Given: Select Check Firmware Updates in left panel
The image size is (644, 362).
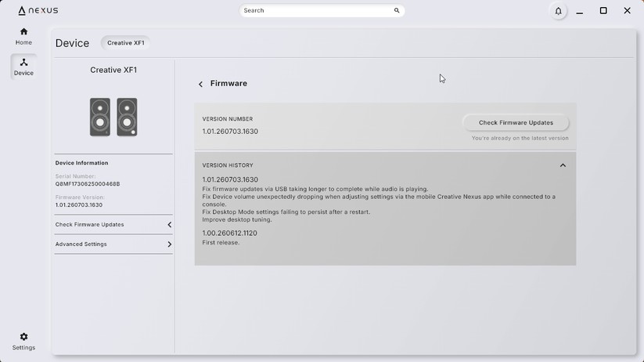Looking at the screenshot, I should 113,225.
